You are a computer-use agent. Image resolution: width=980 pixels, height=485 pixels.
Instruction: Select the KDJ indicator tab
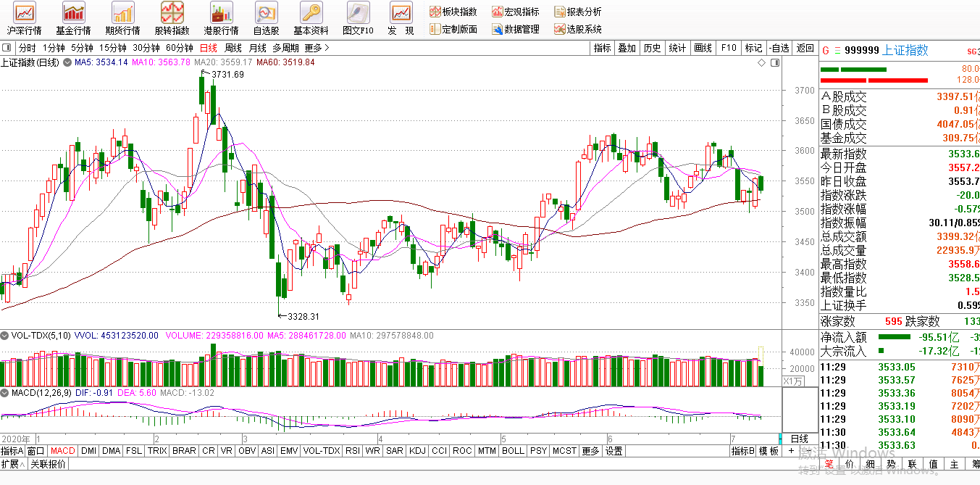click(x=417, y=451)
